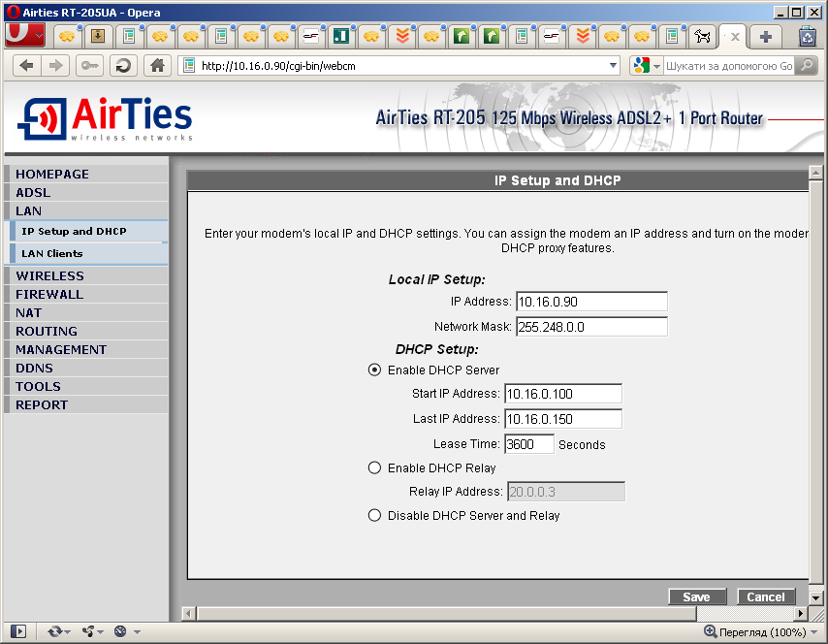Open the WIRELESS menu
The image size is (828, 644).
coord(86,275)
